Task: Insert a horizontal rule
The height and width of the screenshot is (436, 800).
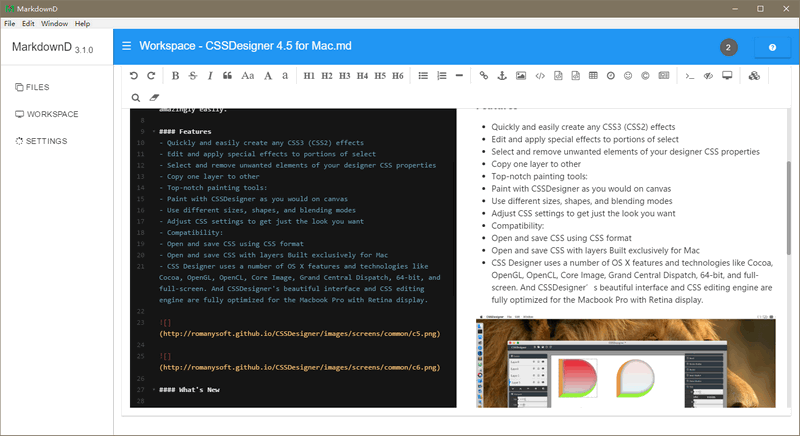Action: [459, 75]
